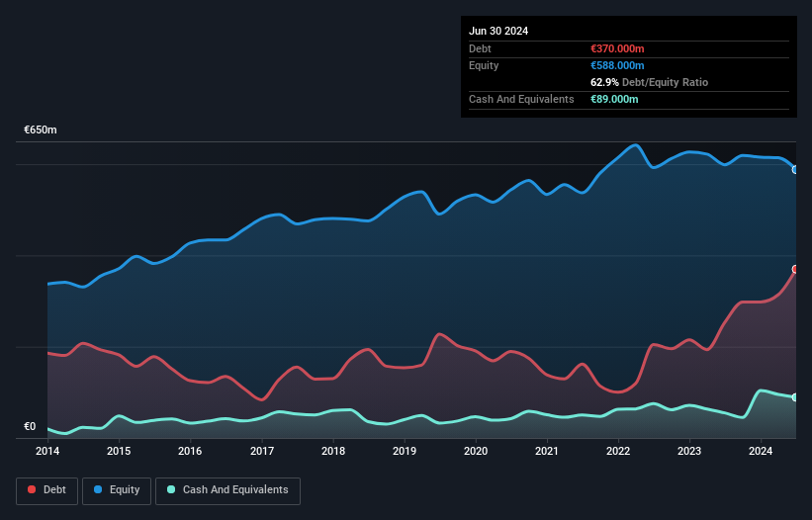
Task: Click the €89.000m cash value
Action: [x=614, y=99]
